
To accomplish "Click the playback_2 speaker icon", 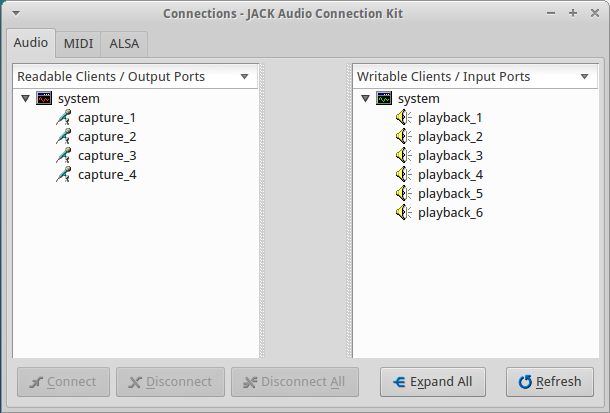I will click(x=404, y=137).
